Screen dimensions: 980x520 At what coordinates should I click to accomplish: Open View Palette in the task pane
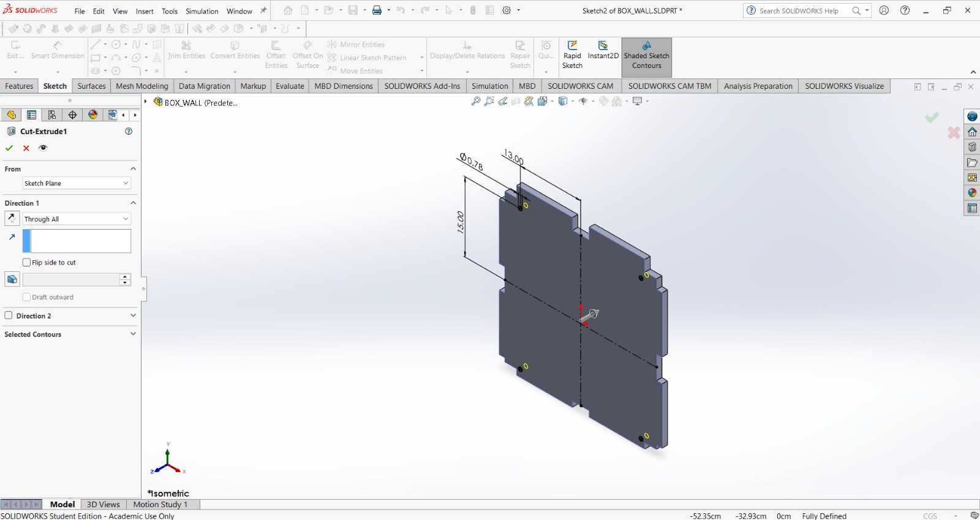[x=972, y=178]
